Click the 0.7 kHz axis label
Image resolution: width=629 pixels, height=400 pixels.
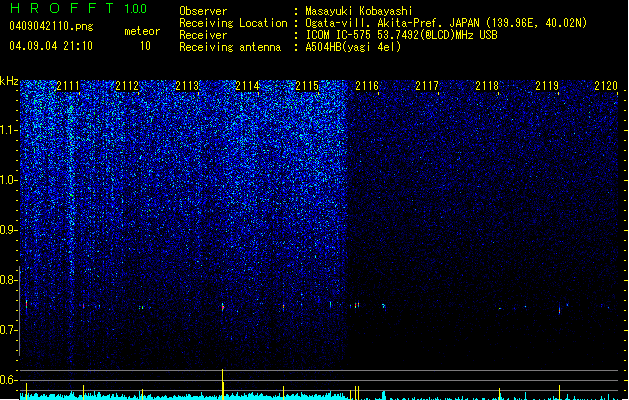pyautogui.click(x=8, y=330)
